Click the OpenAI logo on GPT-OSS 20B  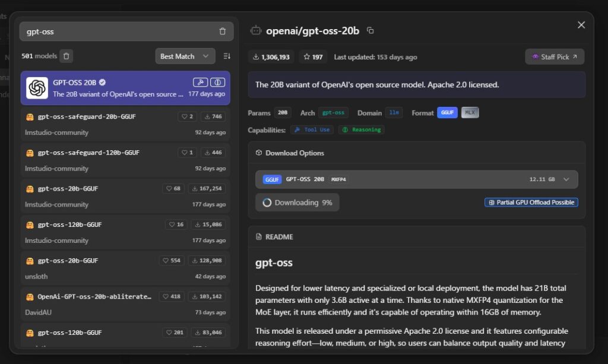(x=37, y=88)
